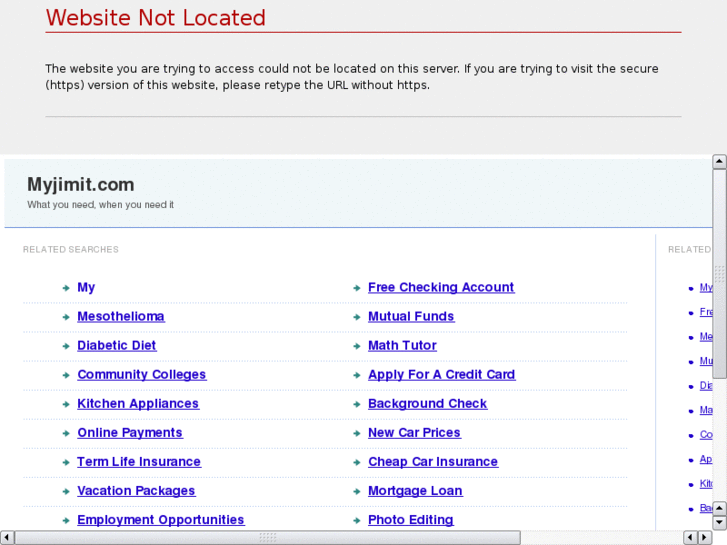Click arrow bullet beside Vacation Packages
The width and height of the screenshot is (727, 545).
click(66, 492)
